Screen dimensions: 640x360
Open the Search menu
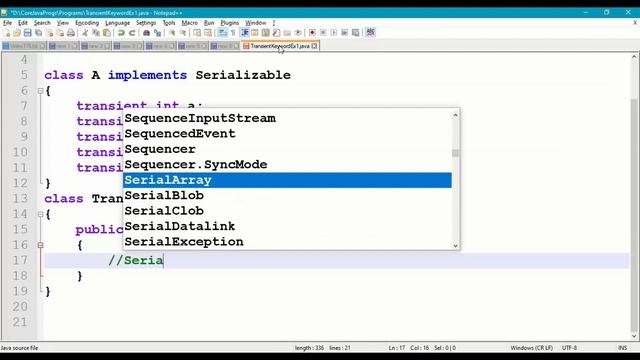click(x=42, y=23)
